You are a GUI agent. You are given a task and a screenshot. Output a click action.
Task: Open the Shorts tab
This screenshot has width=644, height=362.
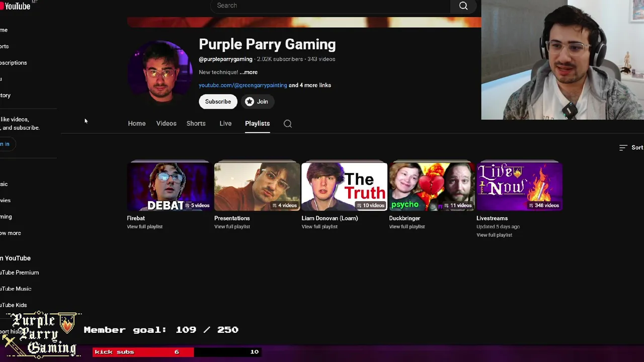pos(196,124)
